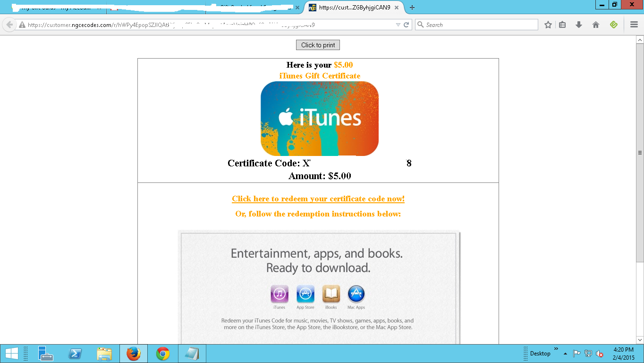The width and height of the screenshot is (644, 363).
Task: Expand the Desktop toolbar chevron
Action: click(x=556, y=349)
